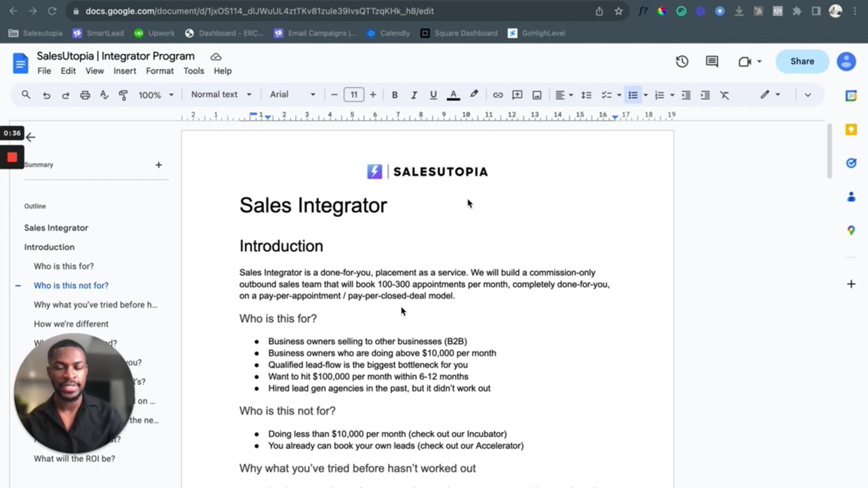Select the paint format tool
Screen dimensions: 868x488
123,95
